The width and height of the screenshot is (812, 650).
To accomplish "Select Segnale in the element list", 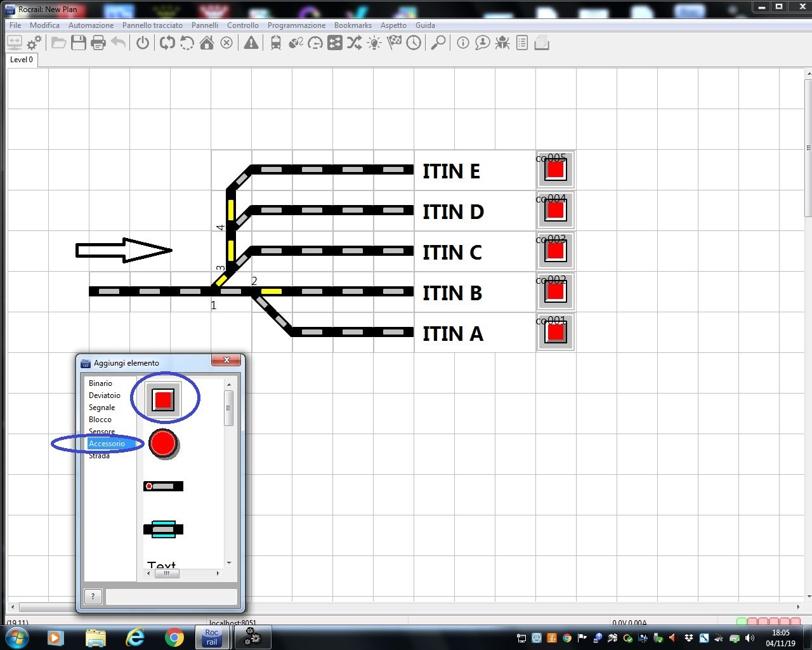I will [102, 408].
